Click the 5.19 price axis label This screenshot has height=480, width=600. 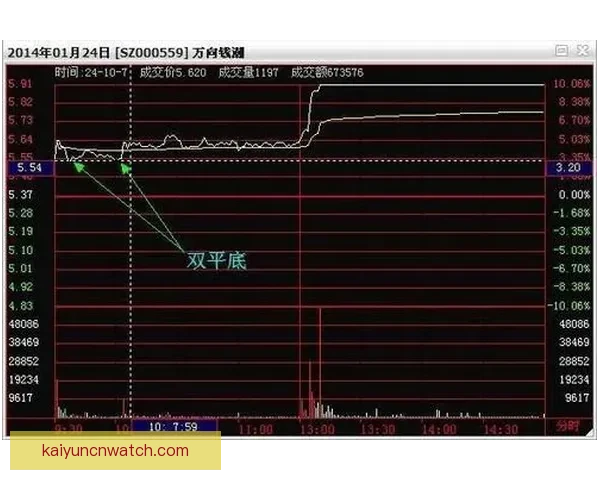[x=21, y=231]
